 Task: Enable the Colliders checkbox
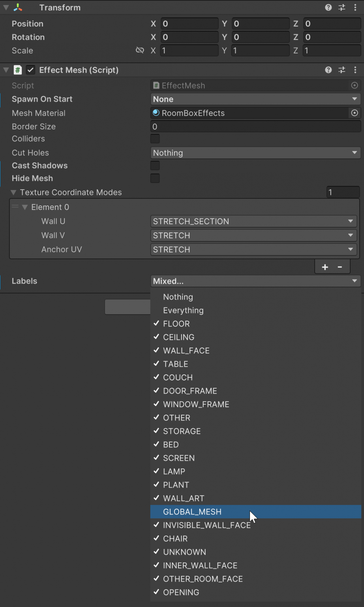(x=155, y=139)
